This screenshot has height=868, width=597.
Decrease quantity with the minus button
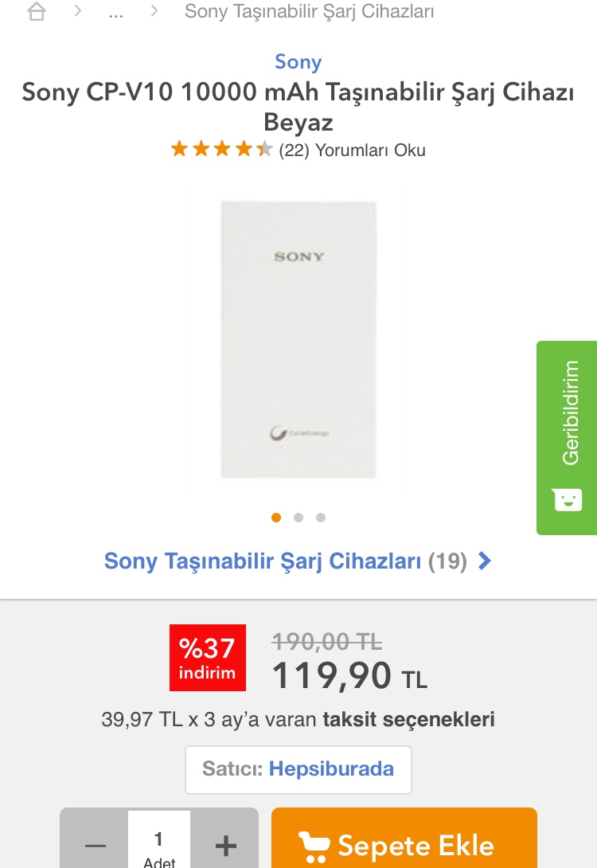coord(95,845)
